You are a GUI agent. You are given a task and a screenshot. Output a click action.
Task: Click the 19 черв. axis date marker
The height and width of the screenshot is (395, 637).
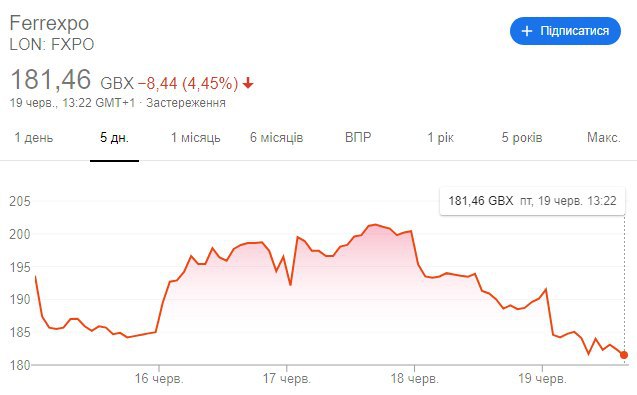click(x=542, y=378)
